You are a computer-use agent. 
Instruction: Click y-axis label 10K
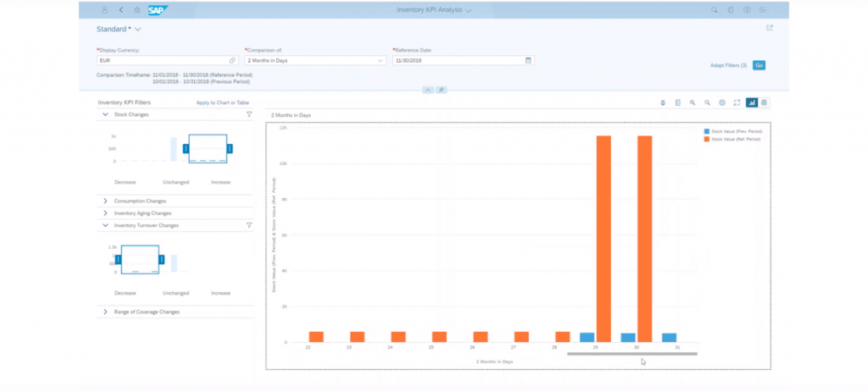[x=283, y=163]
